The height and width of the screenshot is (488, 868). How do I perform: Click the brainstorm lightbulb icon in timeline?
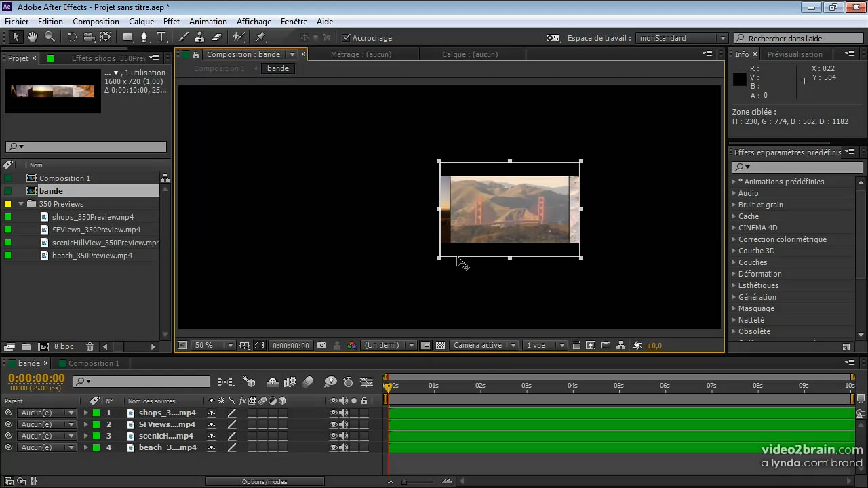(x=330, y=382)
